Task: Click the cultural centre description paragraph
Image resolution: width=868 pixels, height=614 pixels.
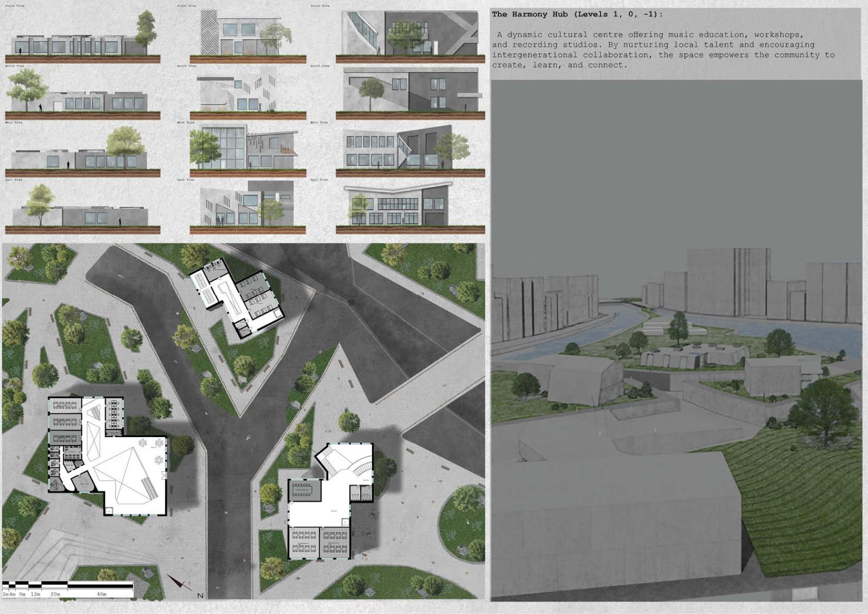Action: point(663,50)
